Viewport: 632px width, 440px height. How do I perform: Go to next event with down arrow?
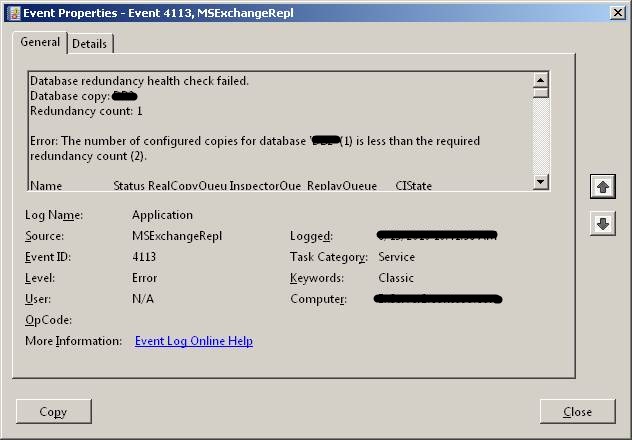603,224
